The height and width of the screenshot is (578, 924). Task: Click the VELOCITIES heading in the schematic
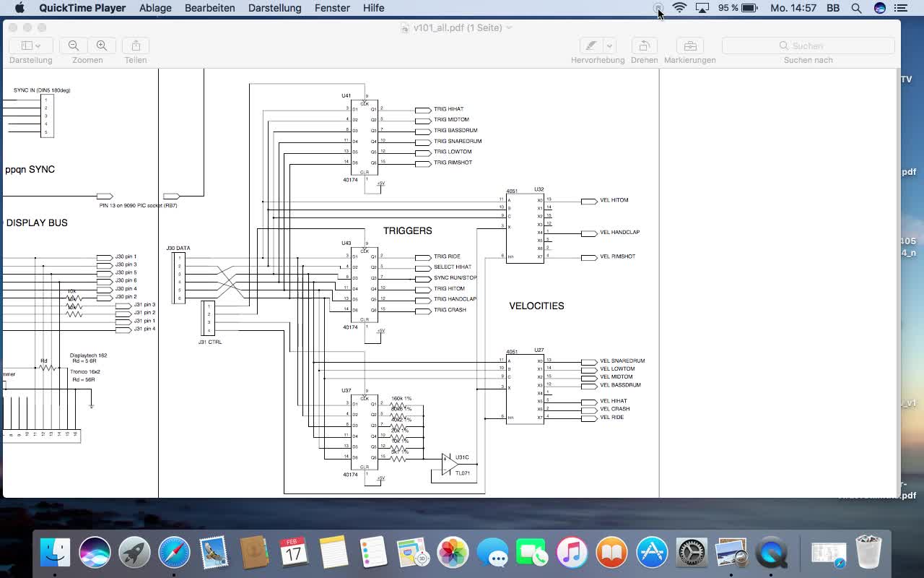click(x=536, y=306)
